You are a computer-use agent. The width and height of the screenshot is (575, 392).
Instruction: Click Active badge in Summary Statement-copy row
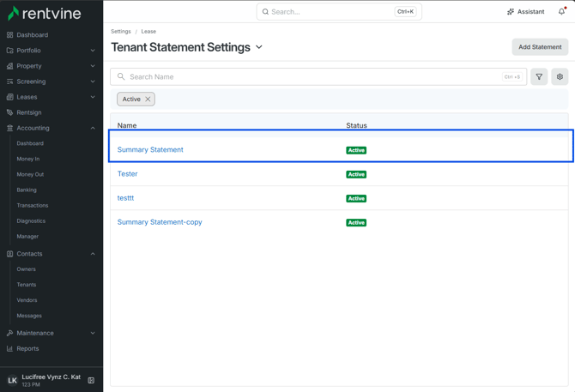click(x=356, y=223)
